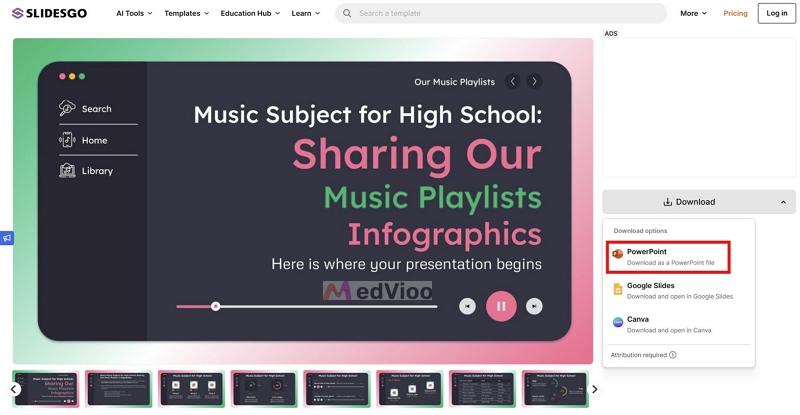Click the Slidesgo logo

tap(49, 13)
